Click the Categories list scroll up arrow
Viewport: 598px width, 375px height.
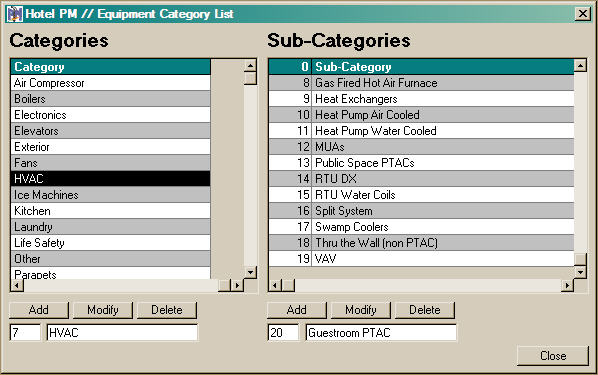tap(250, 66)
